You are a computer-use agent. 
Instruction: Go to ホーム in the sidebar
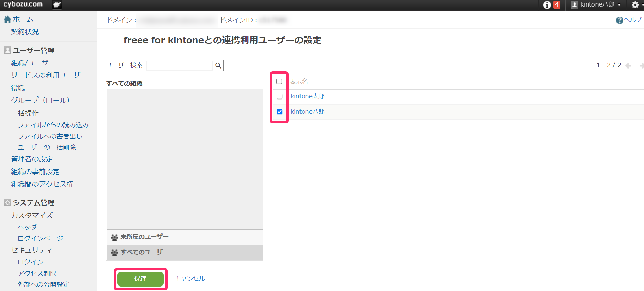coord(23,19)
